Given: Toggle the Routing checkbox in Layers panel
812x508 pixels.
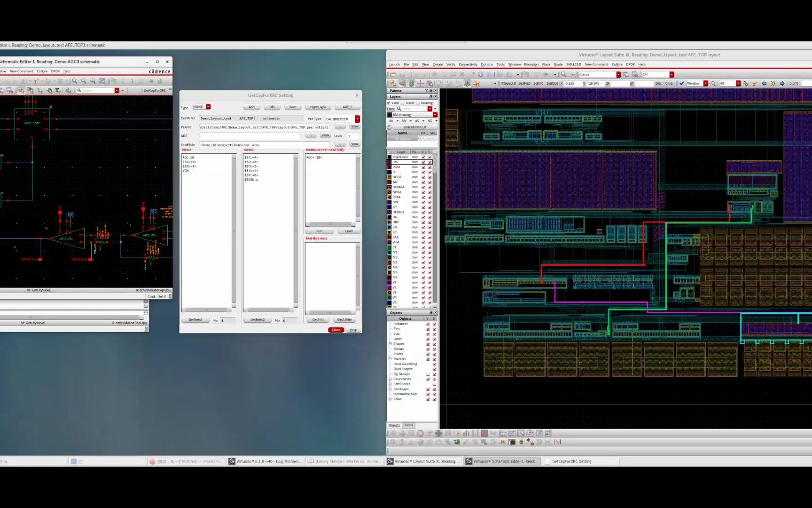Looking at the screenshot, I should [418, 103].
